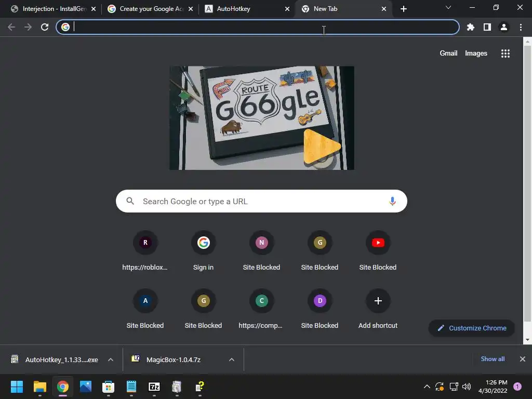Viewport: 532px width, 399px height.
Task: Close the New Tab tab
Action: pyautogui.click(x=384, y=9)
